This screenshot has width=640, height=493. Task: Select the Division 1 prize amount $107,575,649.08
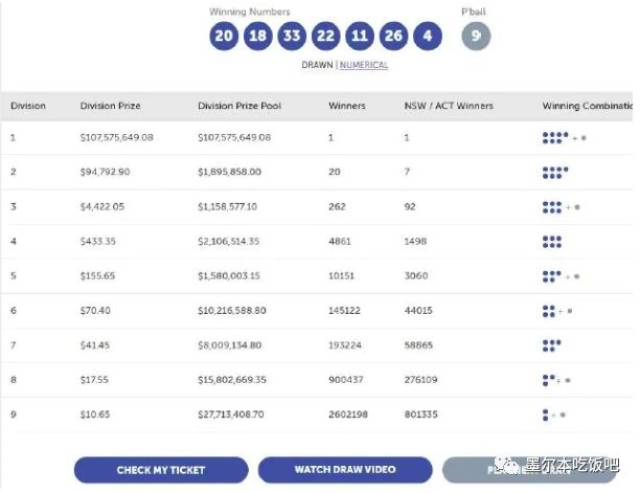click(117, 137)
